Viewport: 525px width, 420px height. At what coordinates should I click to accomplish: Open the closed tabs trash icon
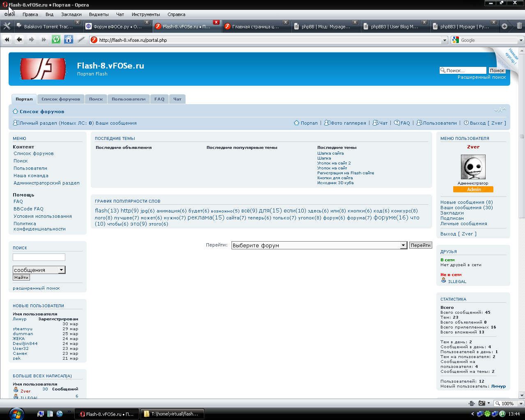coord(519,26)
